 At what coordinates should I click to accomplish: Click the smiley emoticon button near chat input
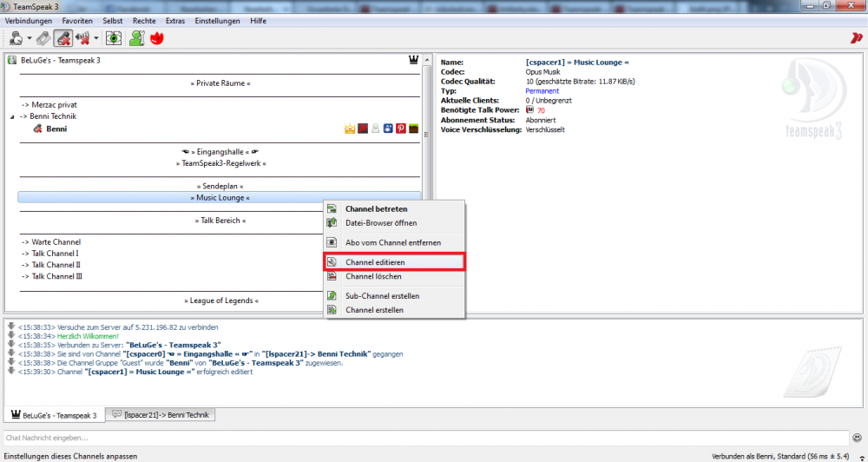coord(858,437)
